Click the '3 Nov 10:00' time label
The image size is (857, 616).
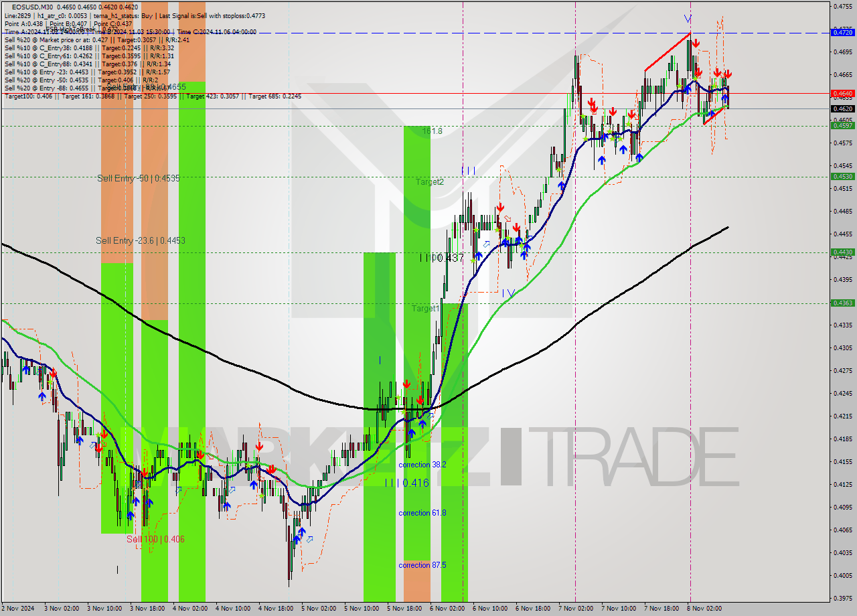click(104, 609)
